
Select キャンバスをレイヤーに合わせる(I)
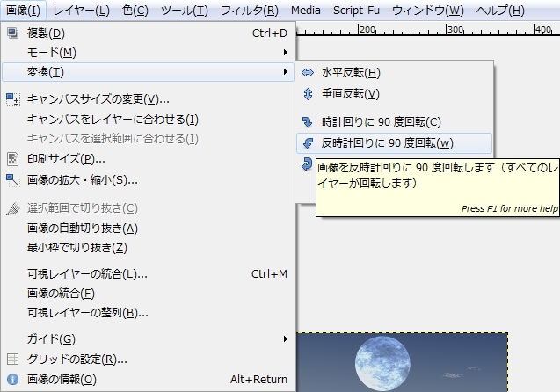(x=148, y=120)
